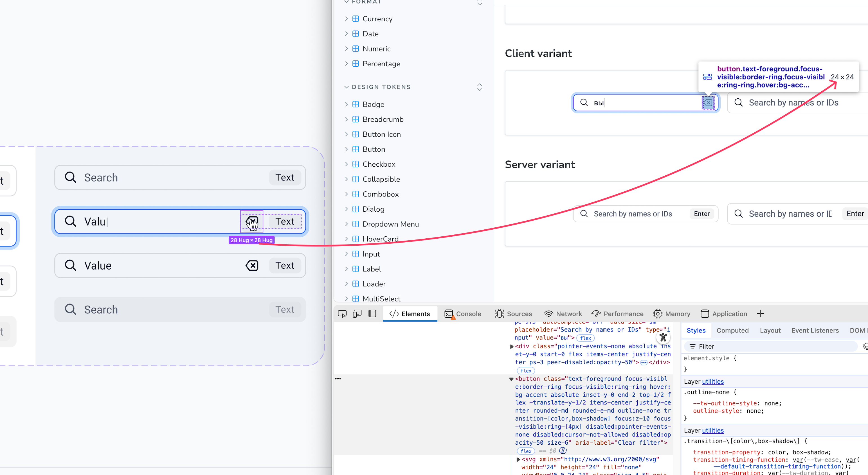Screen dimensions: 868x475
Task: Click the component icon next to Label
Action: click(356, 269)
